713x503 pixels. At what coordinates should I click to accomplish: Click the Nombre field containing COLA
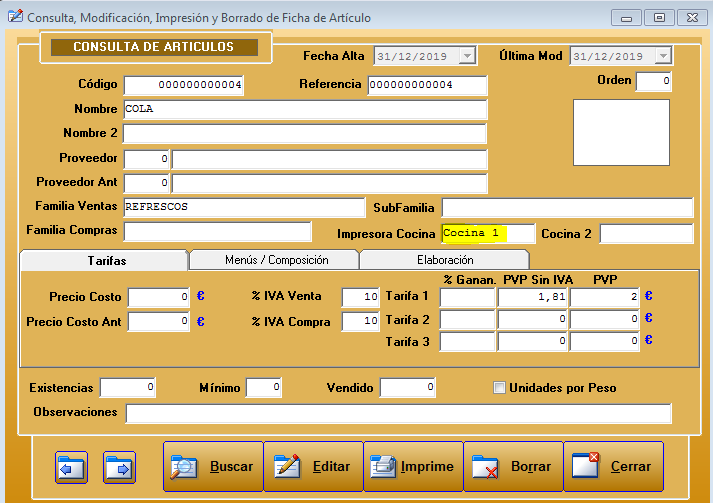pyautogui.click(x=304, y=109)
